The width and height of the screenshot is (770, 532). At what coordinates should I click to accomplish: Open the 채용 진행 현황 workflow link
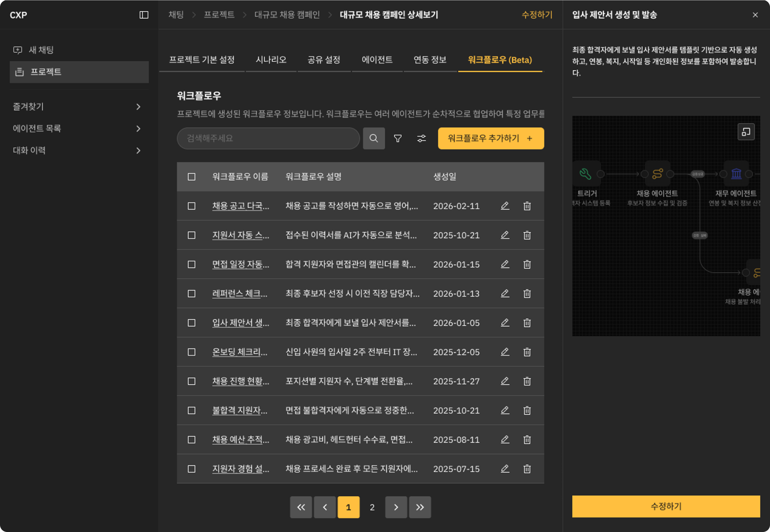[240, 381]
